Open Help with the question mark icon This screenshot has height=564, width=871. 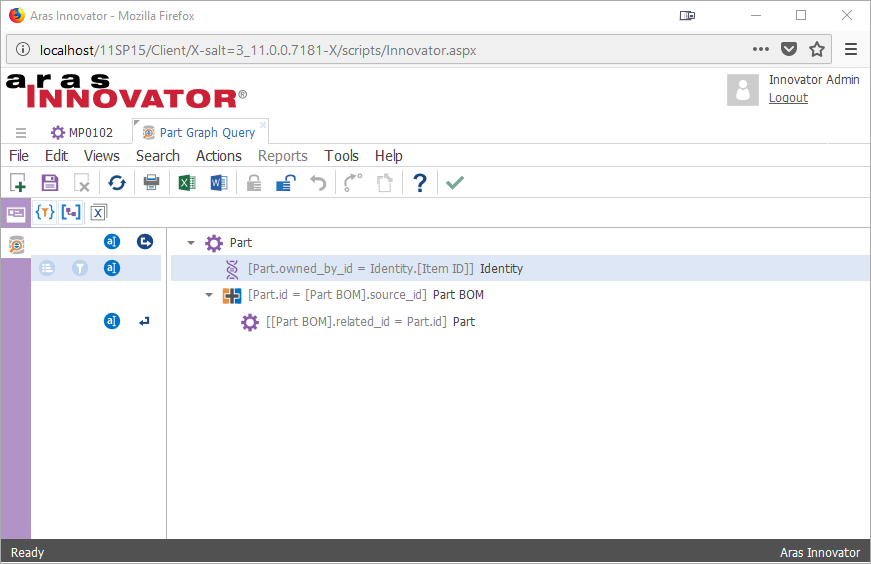420,183
